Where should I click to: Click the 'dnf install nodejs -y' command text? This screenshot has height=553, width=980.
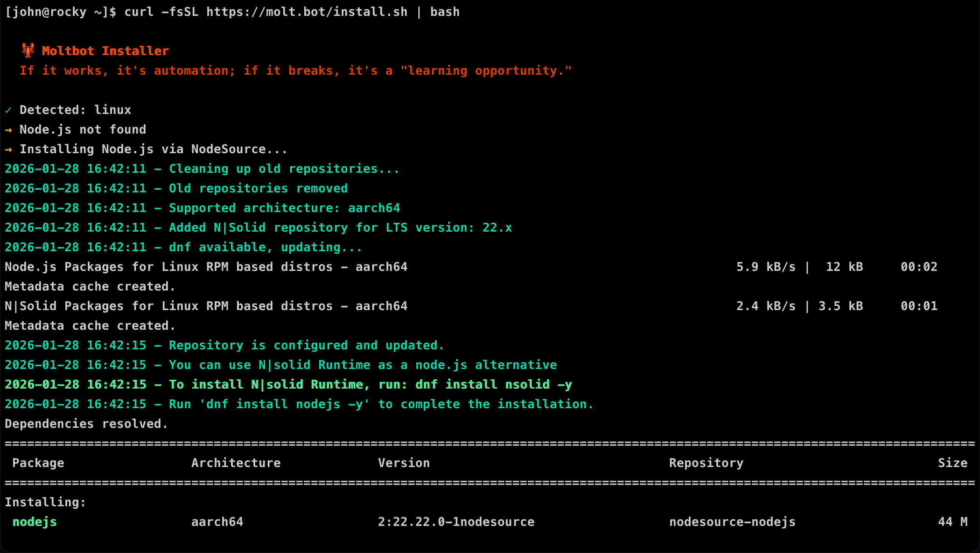[284, 404]
